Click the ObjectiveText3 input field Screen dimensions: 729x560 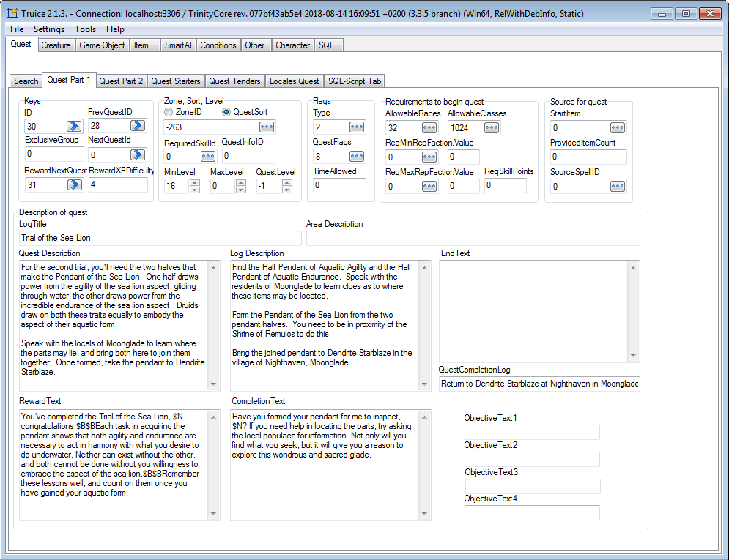(533, 486)
